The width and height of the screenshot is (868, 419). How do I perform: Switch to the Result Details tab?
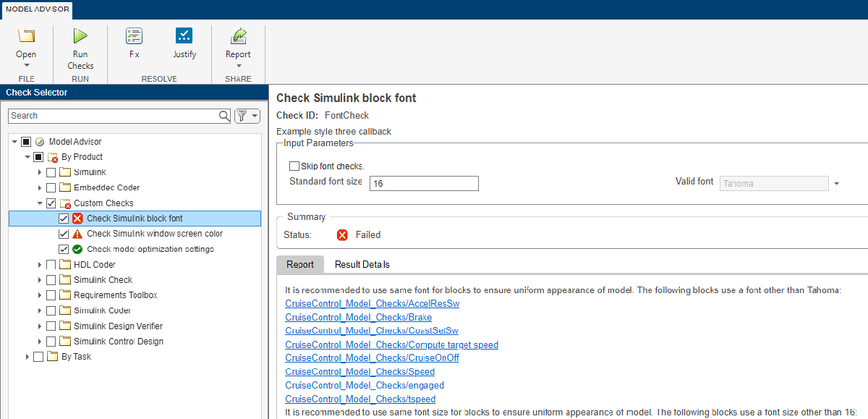click(x=362, y=265)
